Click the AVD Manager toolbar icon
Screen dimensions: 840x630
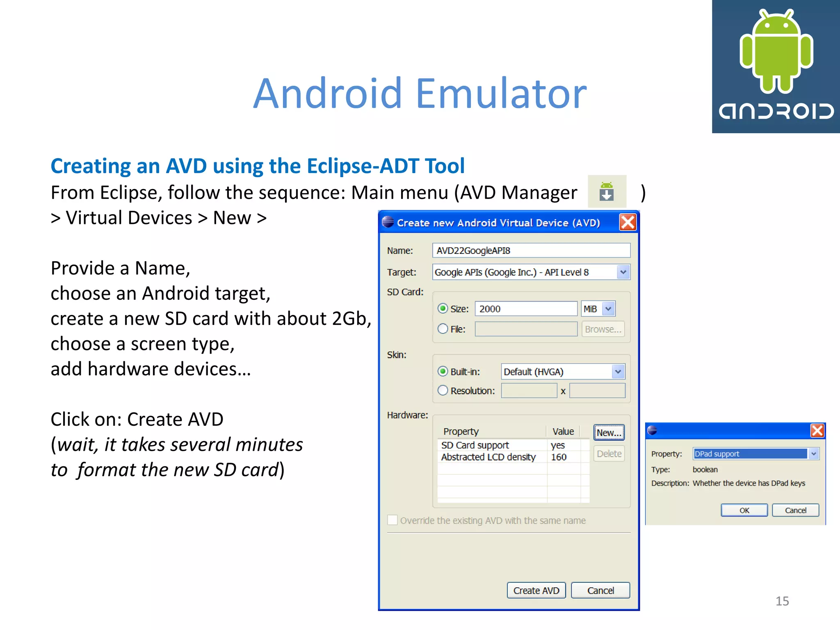pyautogui.click(x=607, y=191)
